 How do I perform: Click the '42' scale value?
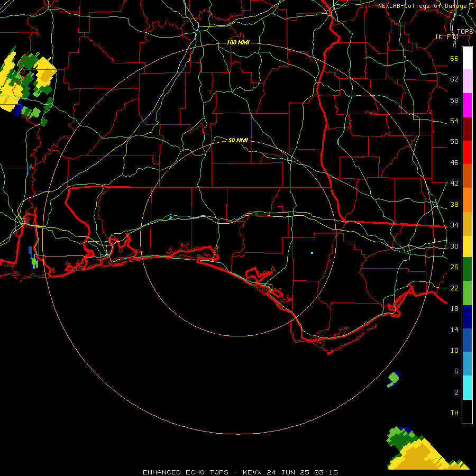pyautogui.click(x=454, y=184)
